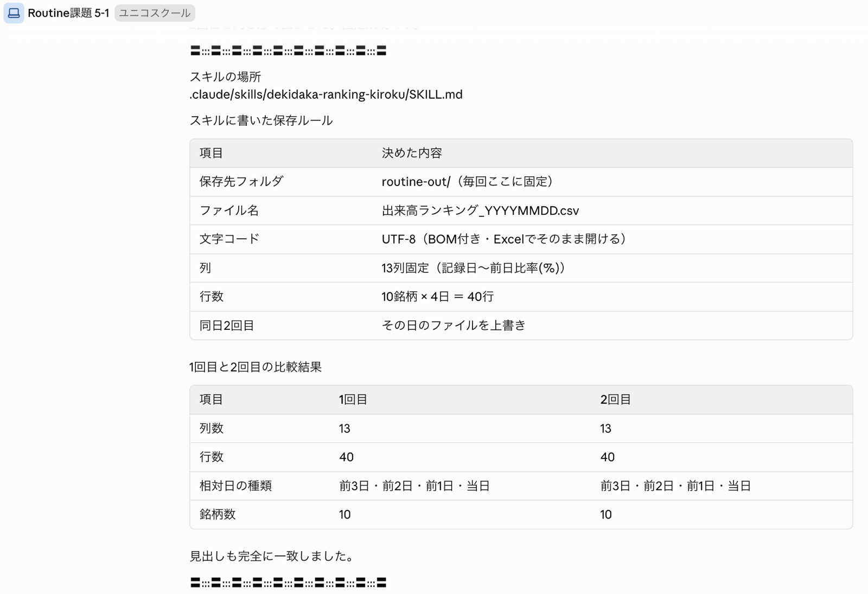Image resolution: width=868 pixels, height=594 pixels.
Task: Click the path .claude/skills/dekidaka-ranking-kiroku/SKILL.md
Action: [326, 94]
